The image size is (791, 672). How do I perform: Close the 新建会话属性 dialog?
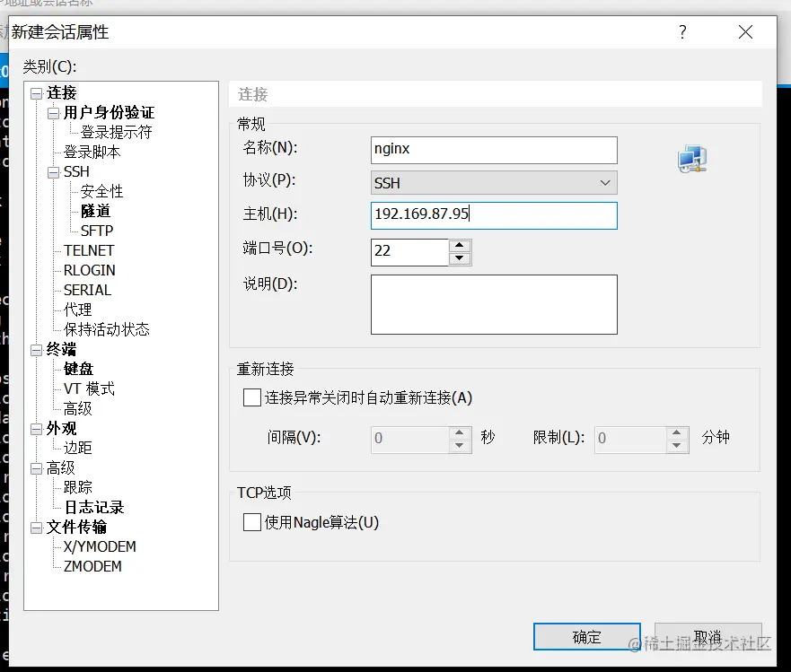(x=745, y=32)
